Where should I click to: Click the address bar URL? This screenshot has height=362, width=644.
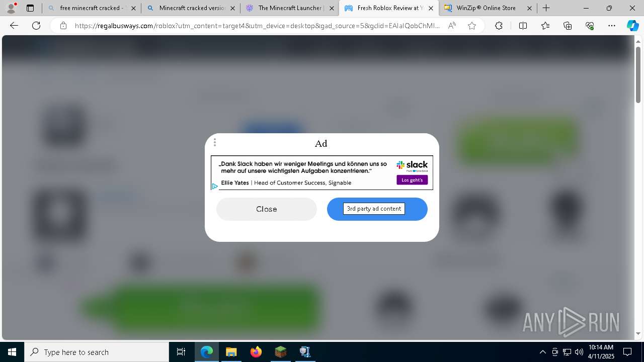pos(257,26)
